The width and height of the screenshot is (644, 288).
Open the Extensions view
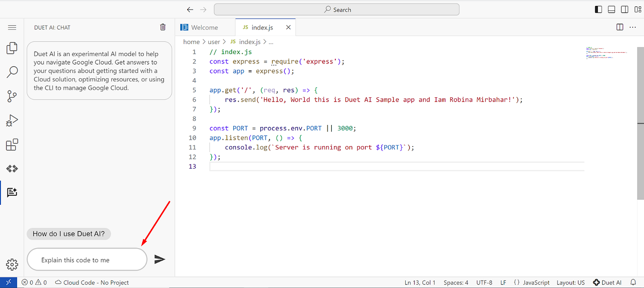point(12,145)
